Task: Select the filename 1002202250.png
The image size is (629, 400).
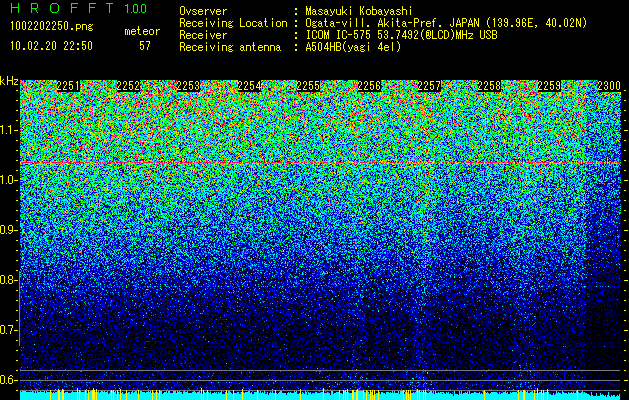Action: [x=52, y=26]
